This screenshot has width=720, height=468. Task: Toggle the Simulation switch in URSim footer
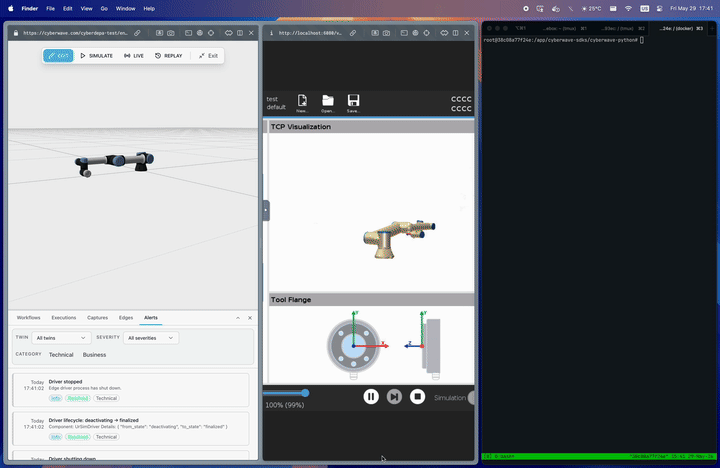tap(471, 398)
